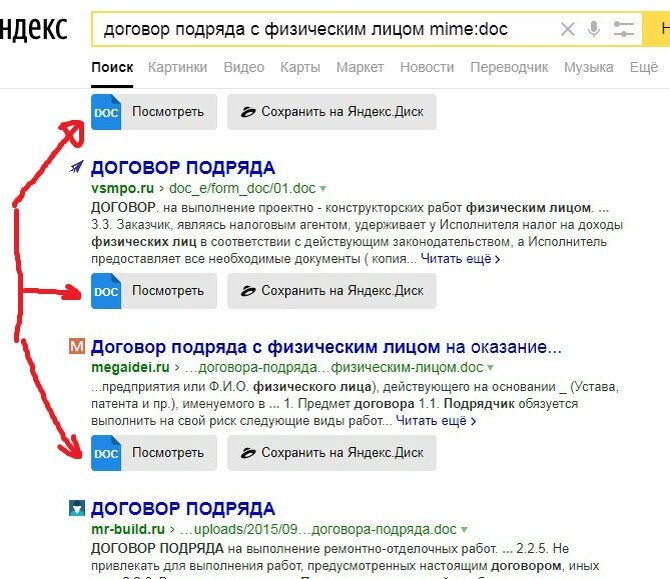Click the yellow search button
The width and height of the screenshot is (670, 579).
656,29
